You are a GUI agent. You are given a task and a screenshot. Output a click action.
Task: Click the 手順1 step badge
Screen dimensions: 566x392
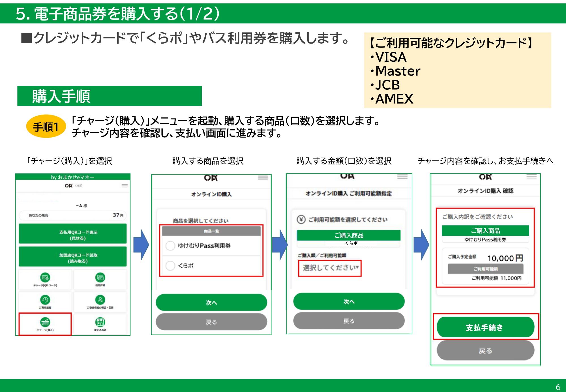[x=46, y=127]
